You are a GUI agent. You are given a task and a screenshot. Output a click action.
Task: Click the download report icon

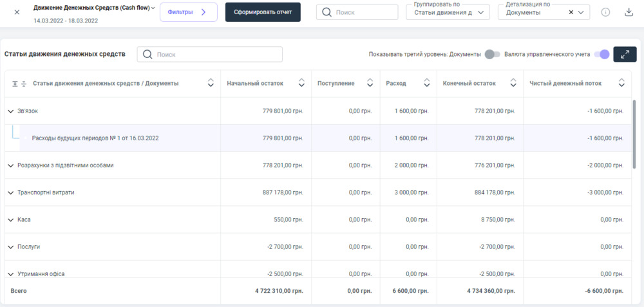point(629,12)
